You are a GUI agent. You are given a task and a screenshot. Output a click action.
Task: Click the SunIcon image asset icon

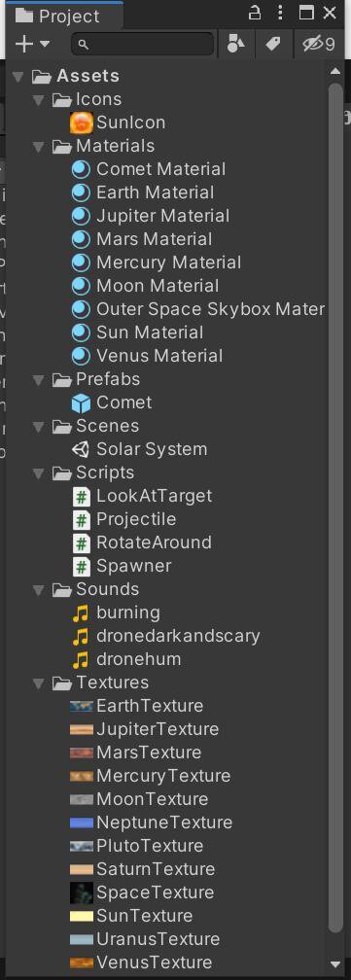[82, 122]
